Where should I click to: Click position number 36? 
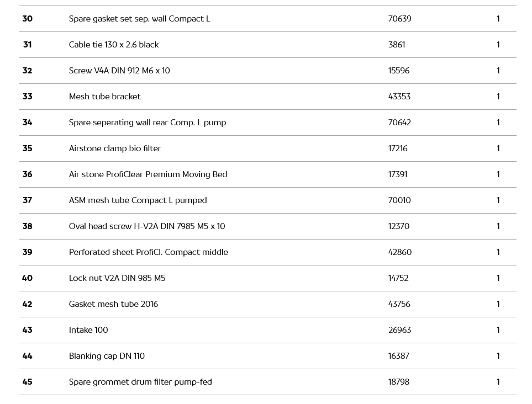(27, 174)
